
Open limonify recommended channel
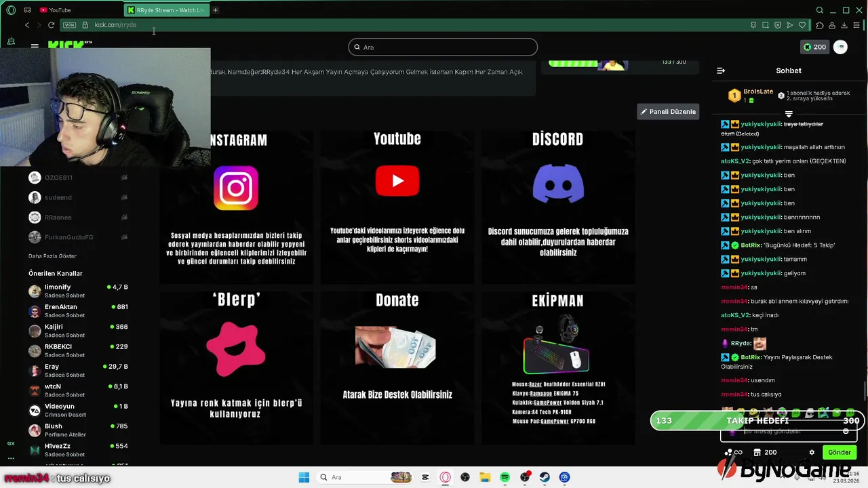(78, 291)
